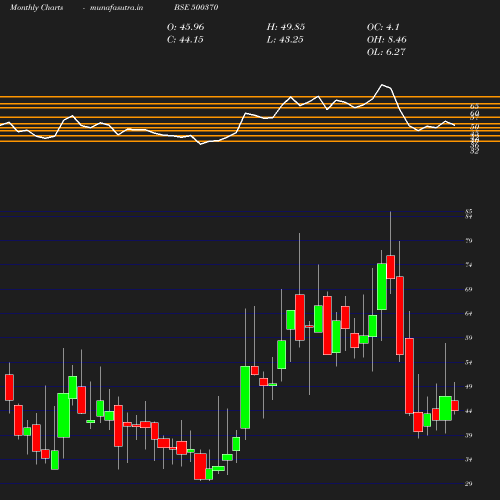This screenshot has width=500, height=500.
Task: Click the 29 price axis label
Action: coord(469,484)
